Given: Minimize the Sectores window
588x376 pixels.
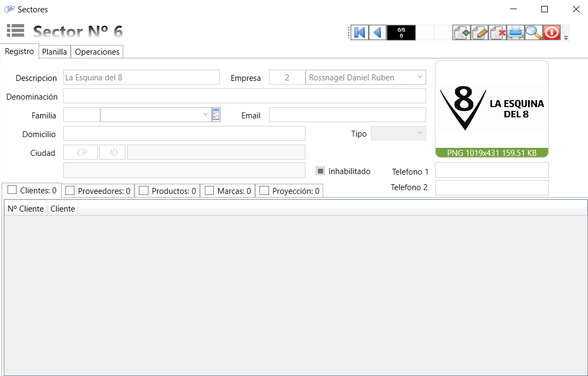Looking at the screenshot, I should tap(513, 9).
